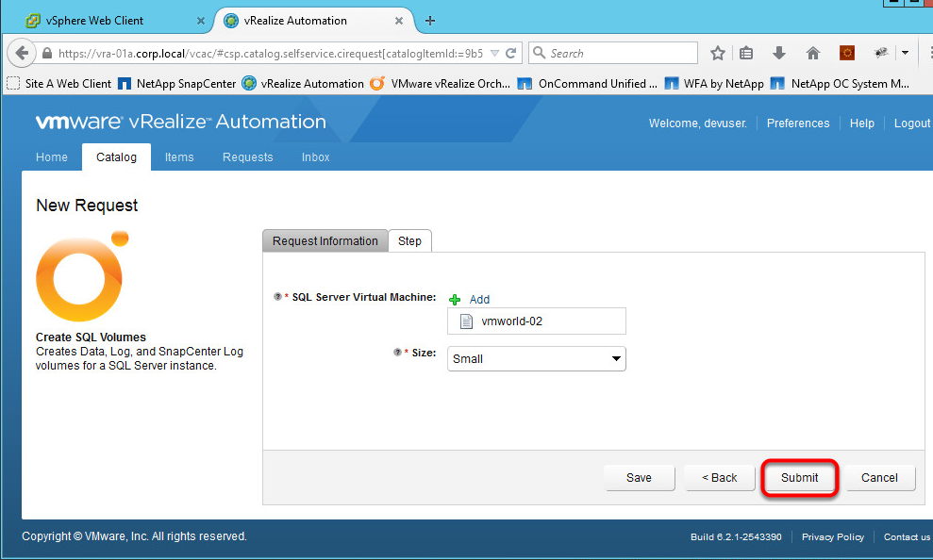Open a new browser tab
The height and width of the screenshot is (560, 933).
coord(429,21)
